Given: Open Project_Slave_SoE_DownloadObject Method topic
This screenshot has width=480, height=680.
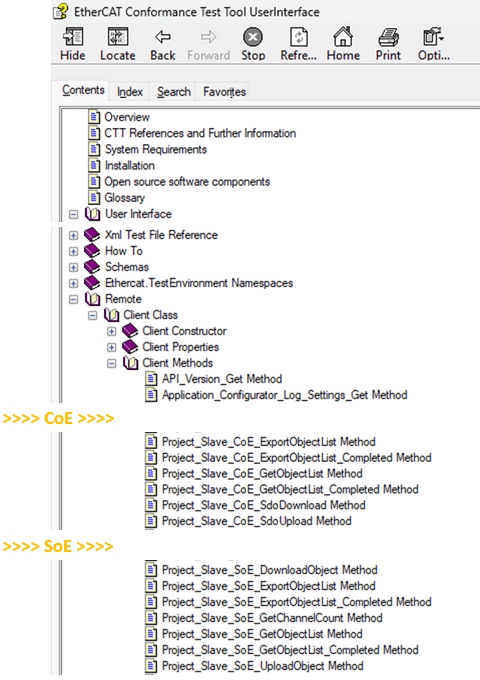Looking at the screenshot, I should pos(270,570).
